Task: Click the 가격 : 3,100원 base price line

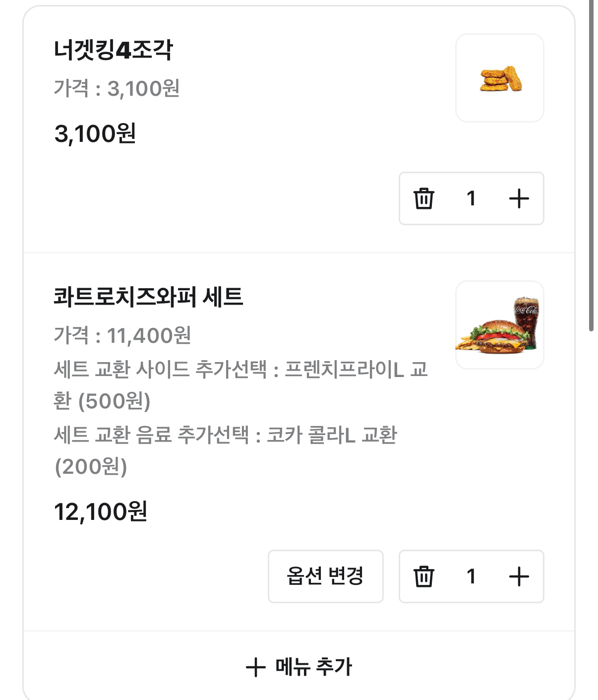Action: click(117, 89)
